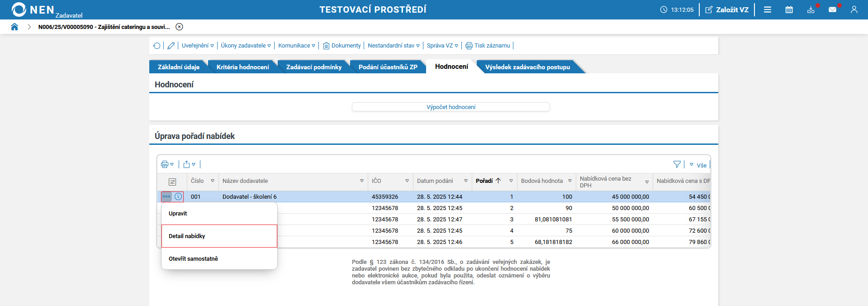
Task: Click the refresh record icon
Action: pyautogui.click(x=157, y=46)
